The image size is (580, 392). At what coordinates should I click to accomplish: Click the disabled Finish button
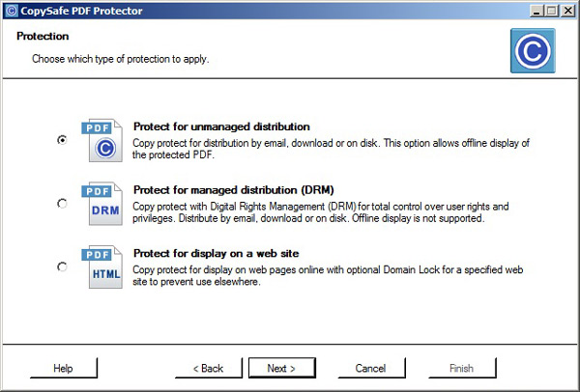click(x=462, y=368)
